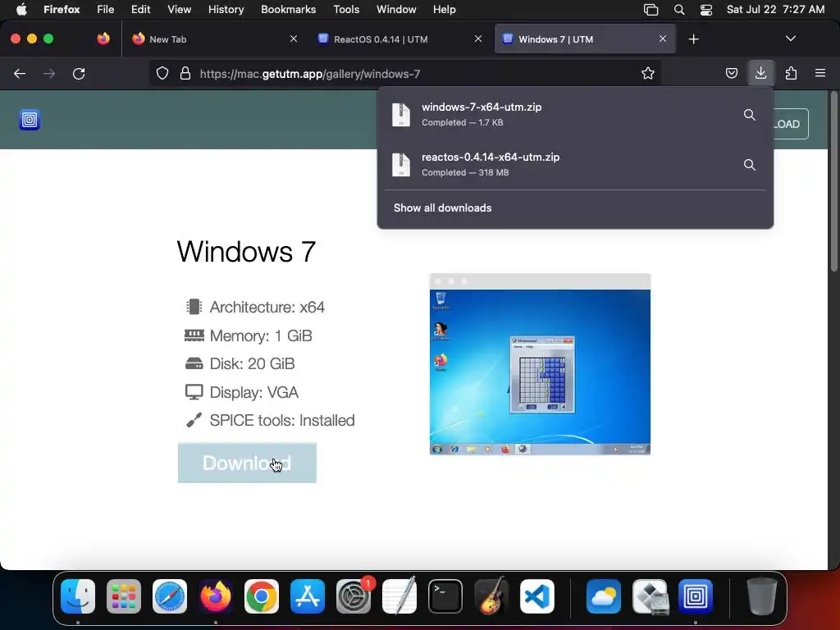Open System Settings in the Dock
Image resolution: width=840 pixels, height=630 pixels.
(354, 596)
